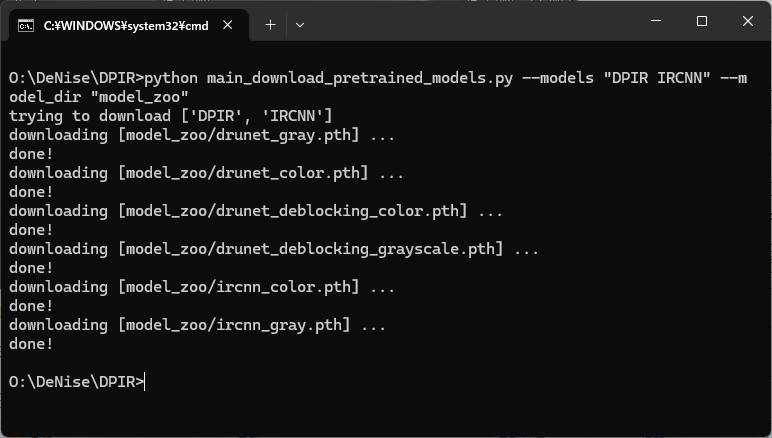Click the ircnn_color.pth download line
This screenshot has height=438, width=772.
[x=202, y=287]
